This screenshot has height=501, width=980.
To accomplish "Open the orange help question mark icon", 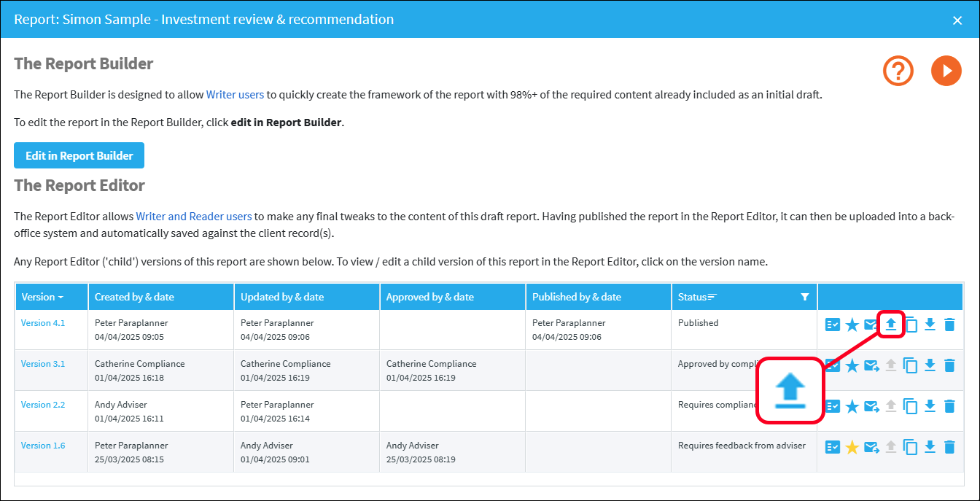I will click(898, 71).
